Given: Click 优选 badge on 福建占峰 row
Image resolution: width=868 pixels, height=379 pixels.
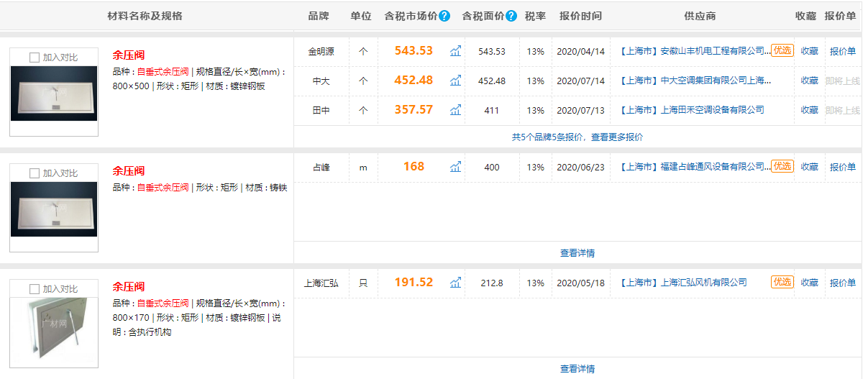Looking at the screenshot, I should [x=782, y=166].
